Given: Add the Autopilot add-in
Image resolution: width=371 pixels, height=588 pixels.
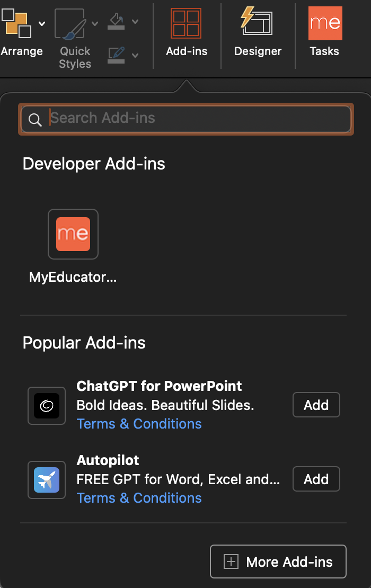Looking at the screenshot, I should [x=316, y=479].
